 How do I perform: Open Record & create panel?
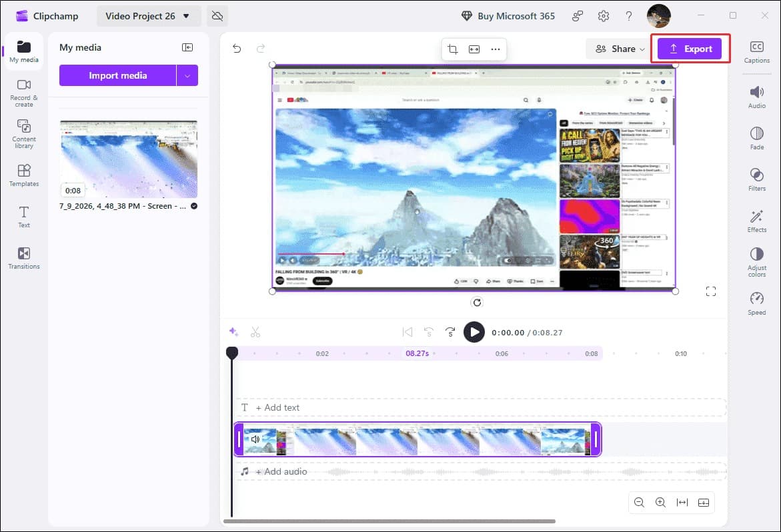pyautogui.click(x=23, y=93)
